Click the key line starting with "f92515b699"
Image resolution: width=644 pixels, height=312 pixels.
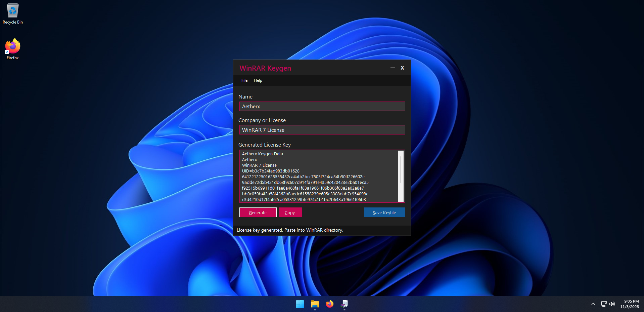(303, 188)
